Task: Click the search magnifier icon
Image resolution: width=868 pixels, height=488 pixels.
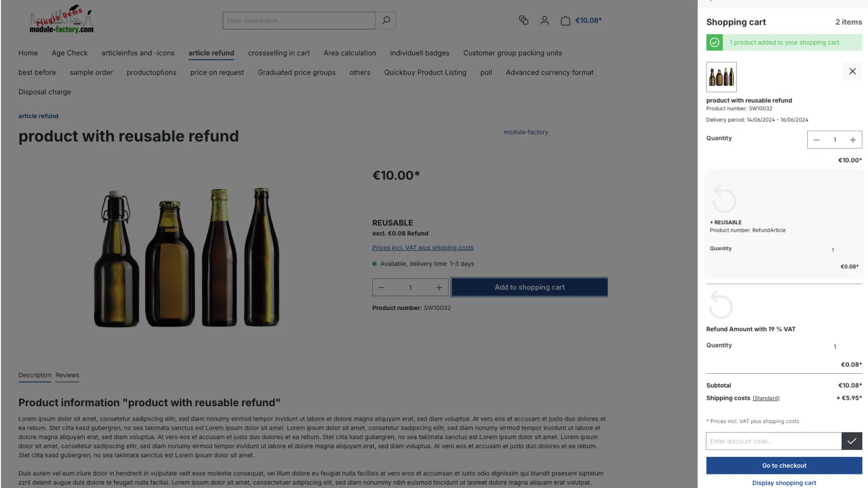Action: tap(386, 20)
